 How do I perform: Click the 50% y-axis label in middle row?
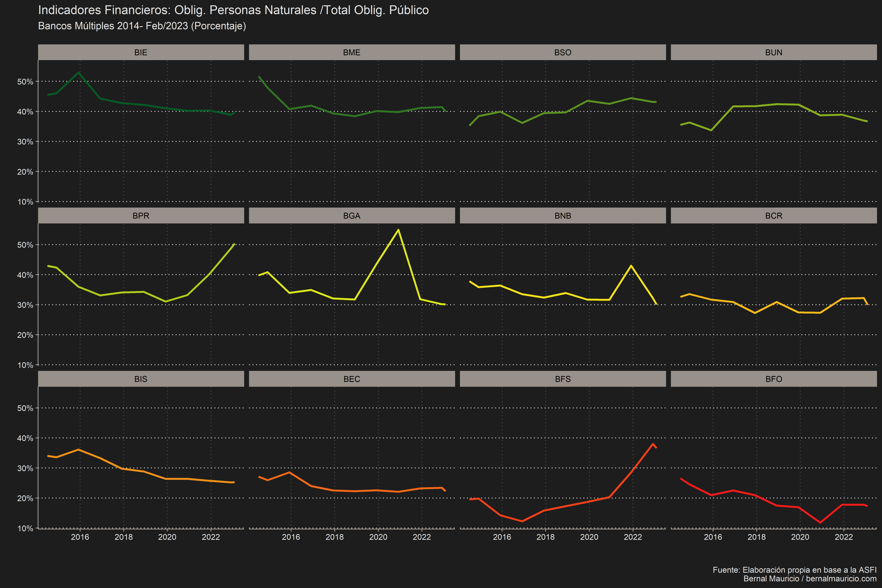tap(25, 245)
